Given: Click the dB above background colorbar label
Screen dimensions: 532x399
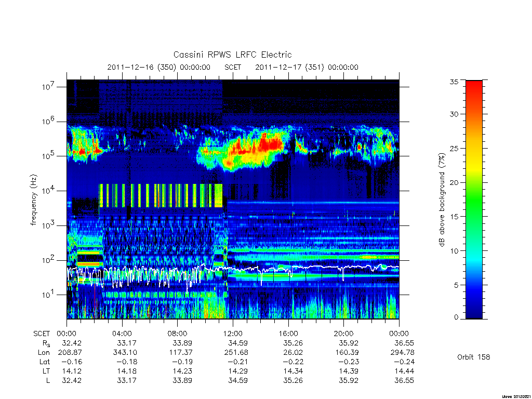Looking at the screenshot, I should pyautogui.click(x=442, y=200).
